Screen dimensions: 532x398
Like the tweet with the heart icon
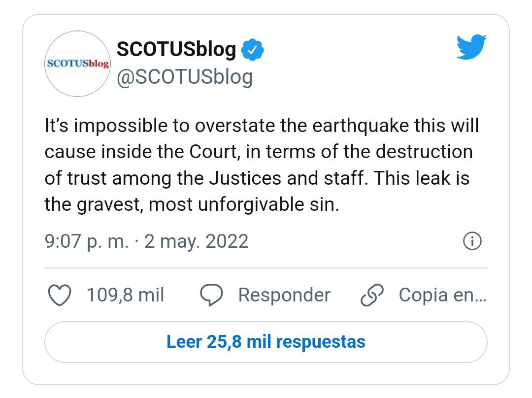[x=60, y=295]
